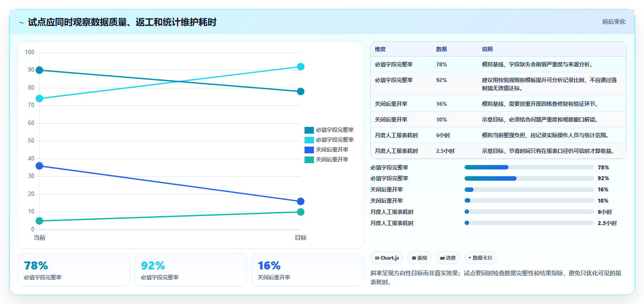Screen dimensions: 644x304
Task: Click blue data point at 16 under 目标
Action: (x=301, y=201)
